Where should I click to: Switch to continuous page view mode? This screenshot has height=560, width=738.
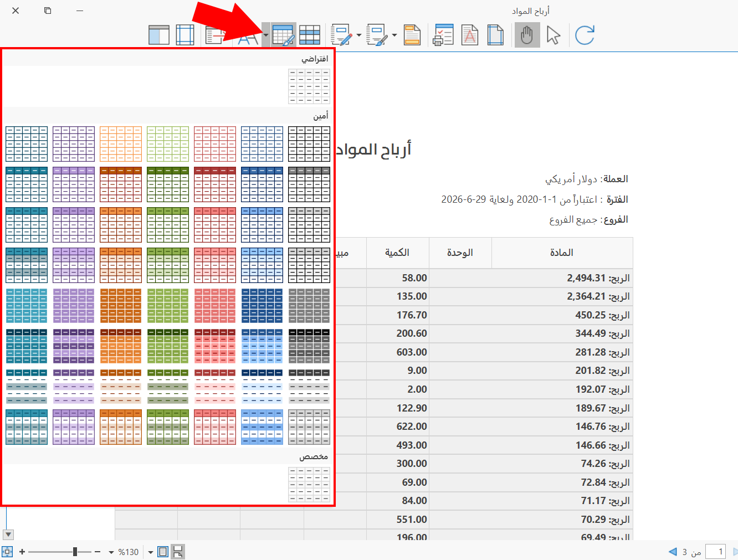coord(178,552)
